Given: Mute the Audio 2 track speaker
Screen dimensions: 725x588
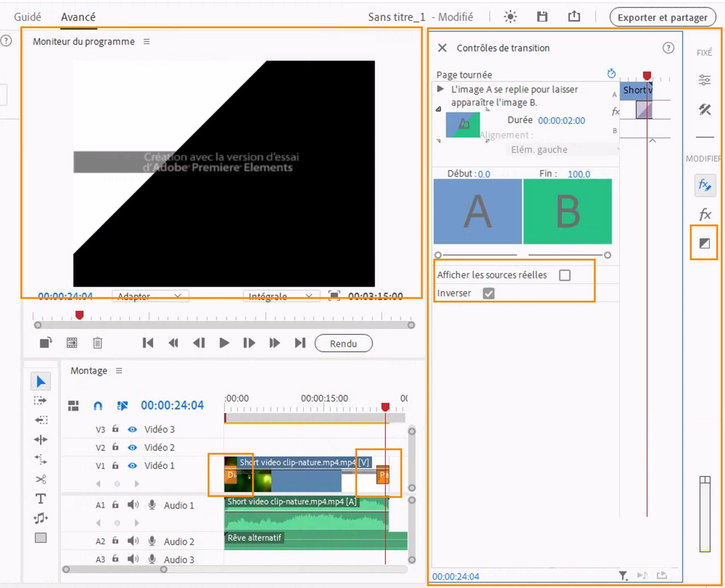Looking at the screenshot, I should tap(133, 541).
